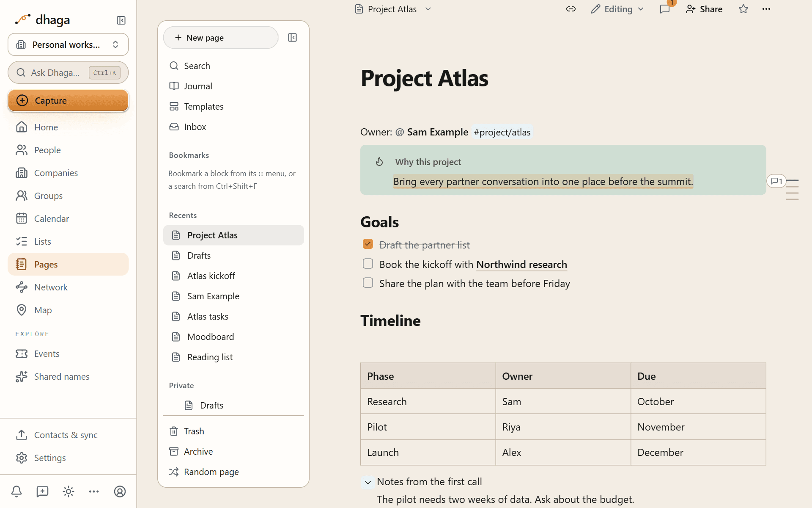The width and height of the screenshot is (812, 508).
Task: Collapse the main sidebar next to dhaga logo
Action: pyautogui.click(x=121, y=20)
